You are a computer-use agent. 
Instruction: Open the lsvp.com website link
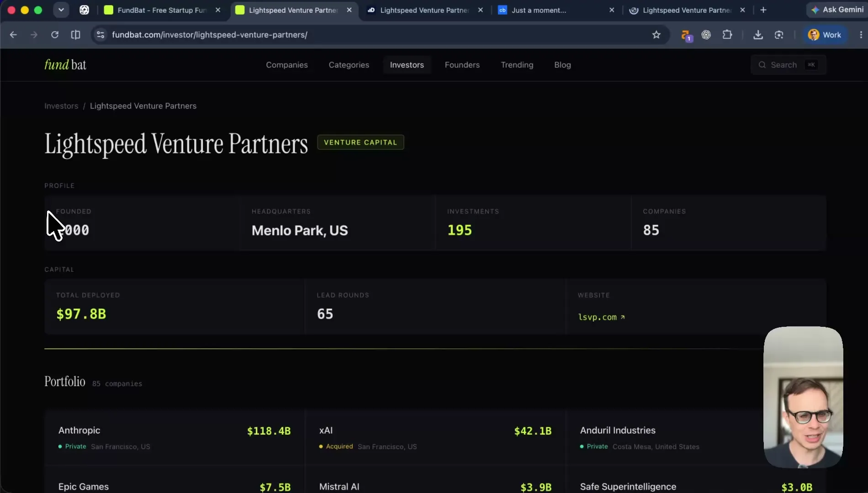(x=601, y=317)
